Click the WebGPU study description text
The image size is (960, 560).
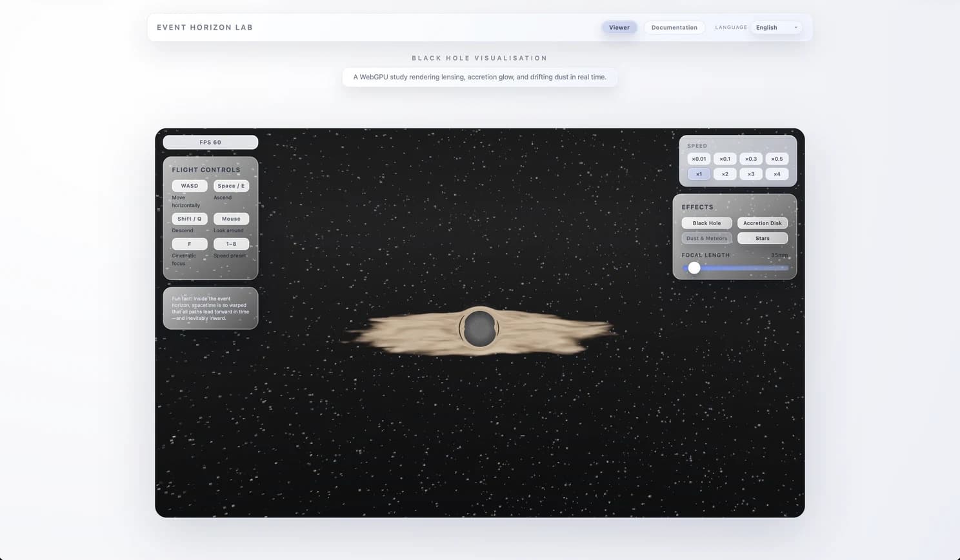(479, 77)
